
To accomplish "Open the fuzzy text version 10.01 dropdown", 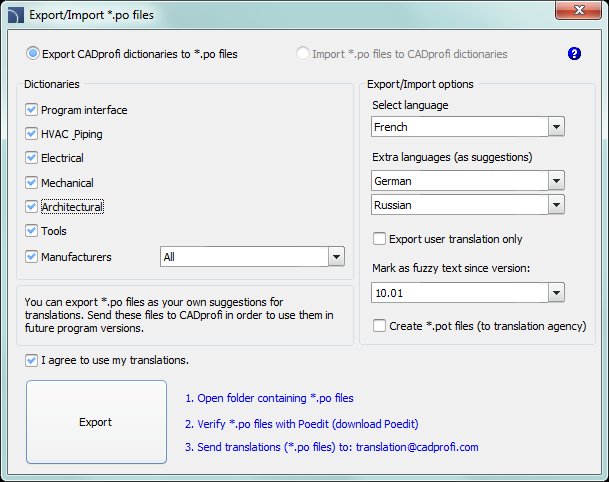I will click(x=557, y=293).
